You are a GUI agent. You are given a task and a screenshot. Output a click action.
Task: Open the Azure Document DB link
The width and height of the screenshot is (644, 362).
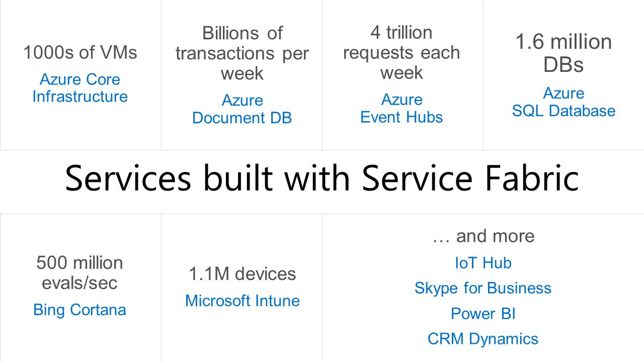tap(242, 109)
